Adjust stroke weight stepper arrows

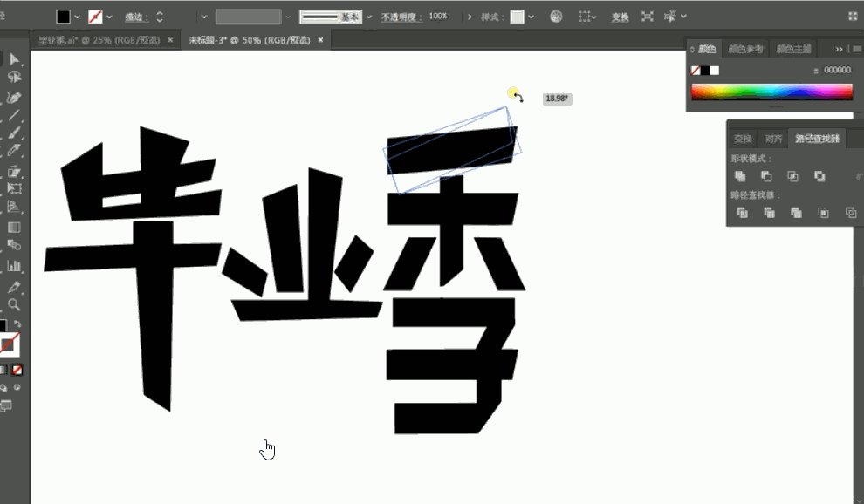159,17
